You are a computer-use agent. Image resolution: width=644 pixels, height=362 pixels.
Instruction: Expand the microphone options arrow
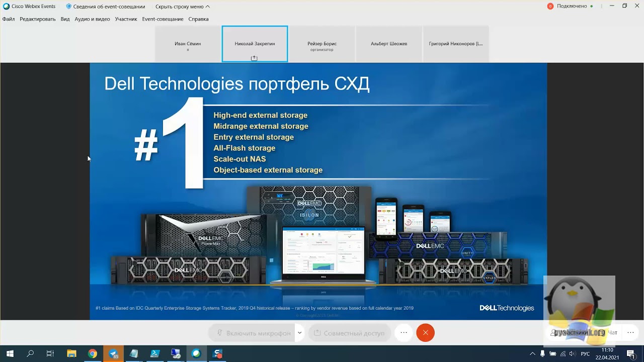(299, 333)
